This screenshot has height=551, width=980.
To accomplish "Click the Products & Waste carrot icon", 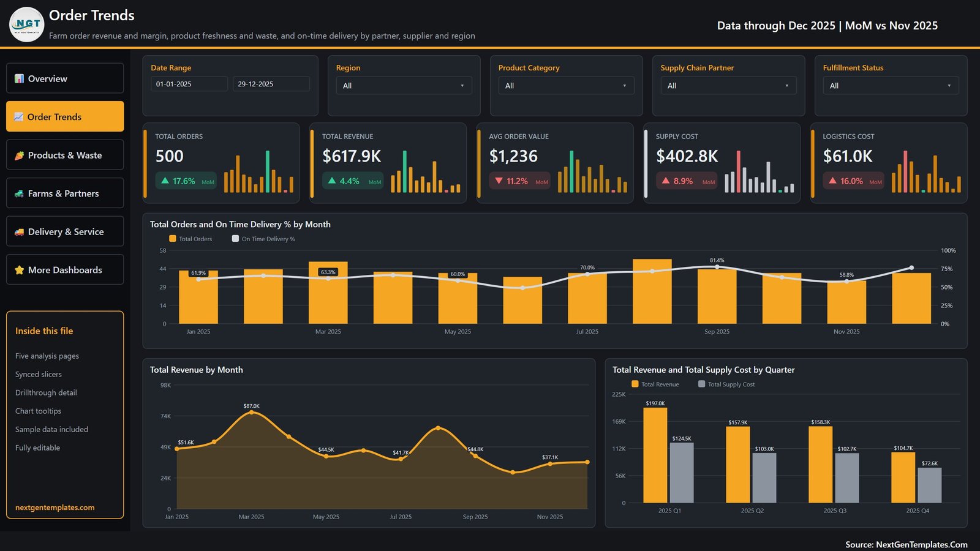I will tap(19, 155).
